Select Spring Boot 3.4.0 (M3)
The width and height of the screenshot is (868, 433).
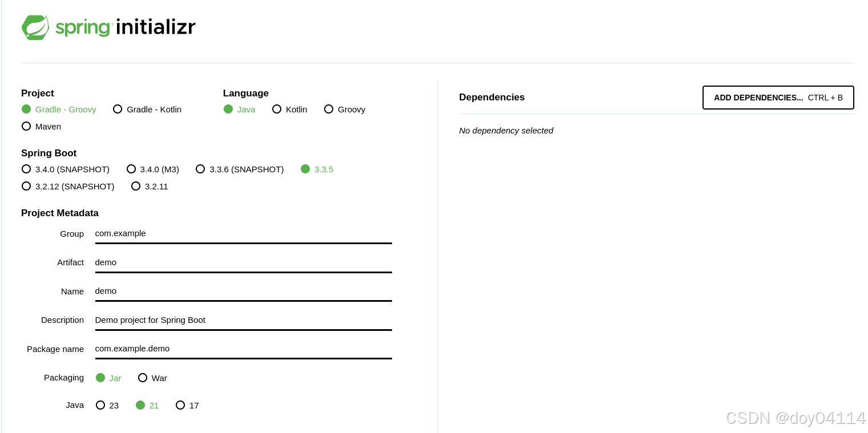click(153, 169)
